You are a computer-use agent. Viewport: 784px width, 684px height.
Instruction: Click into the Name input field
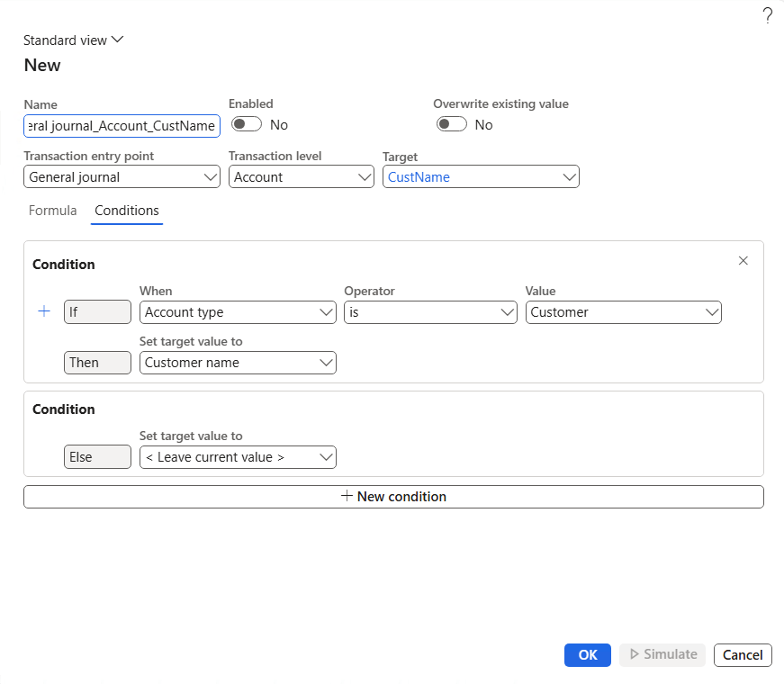coord(122,126)
